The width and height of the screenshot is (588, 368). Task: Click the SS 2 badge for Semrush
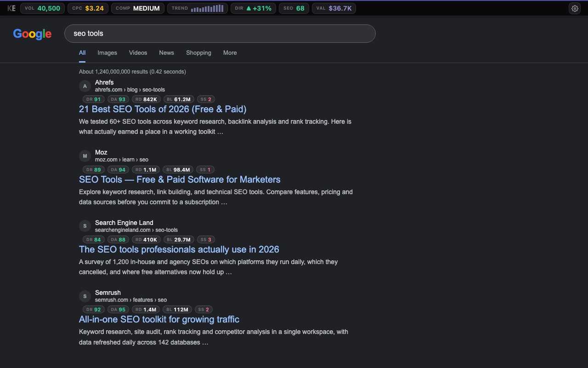[204, 310]
